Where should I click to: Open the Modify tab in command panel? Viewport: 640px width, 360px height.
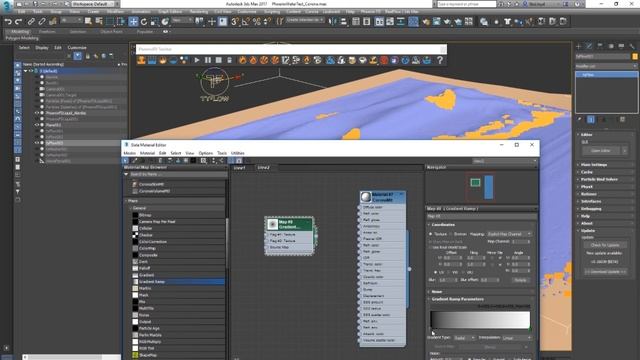point(589,46)
